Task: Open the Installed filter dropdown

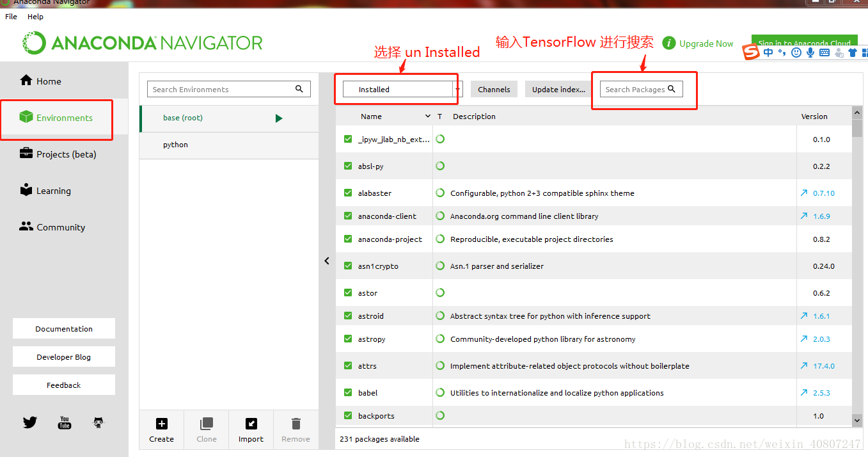Action: coord(402,89)
